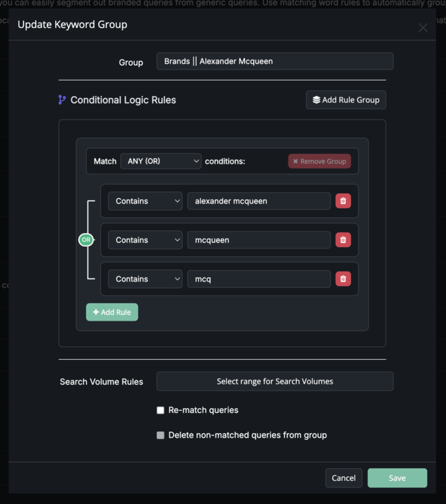Image resolution: width=446 pixels, height=504 pixels.
Task: Close the Update Keyword Group dialog
Action: tap(422, 28)
